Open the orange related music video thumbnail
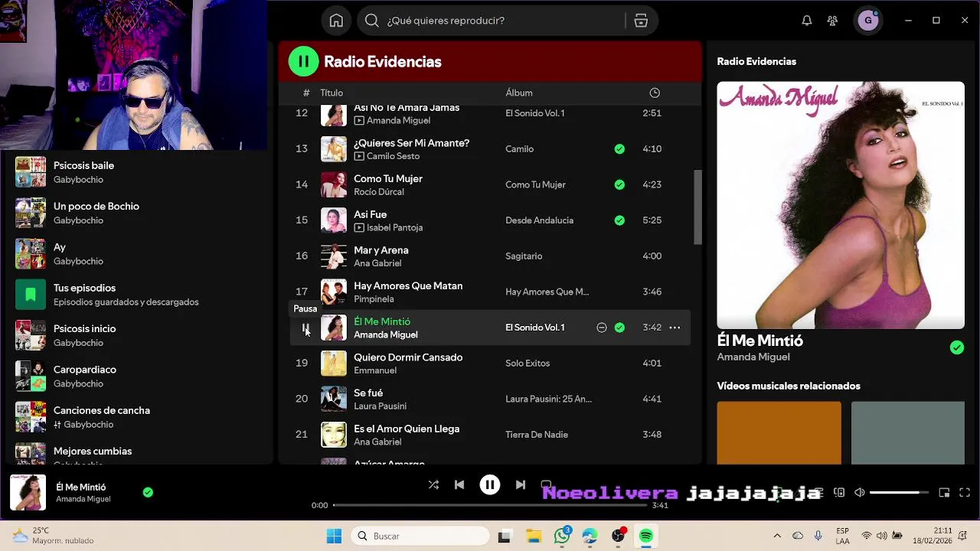Screen dimensions: 980x551 tap(779, 433)
